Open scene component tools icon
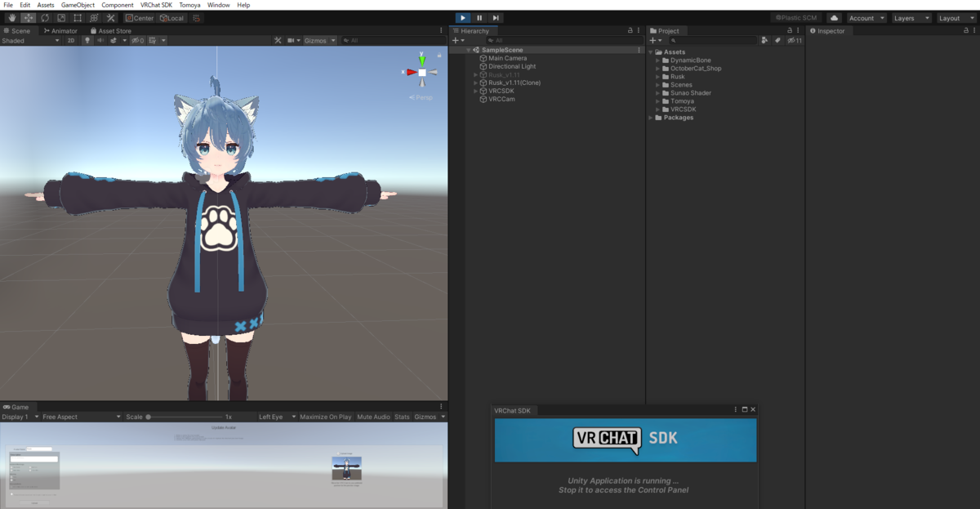Viewport: 980px width, 509px height. 278,40
